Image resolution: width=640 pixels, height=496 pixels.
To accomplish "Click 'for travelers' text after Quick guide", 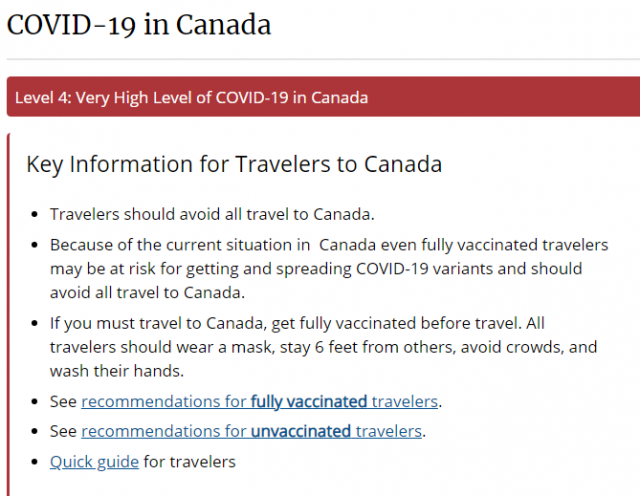I will tap(189, 462).
